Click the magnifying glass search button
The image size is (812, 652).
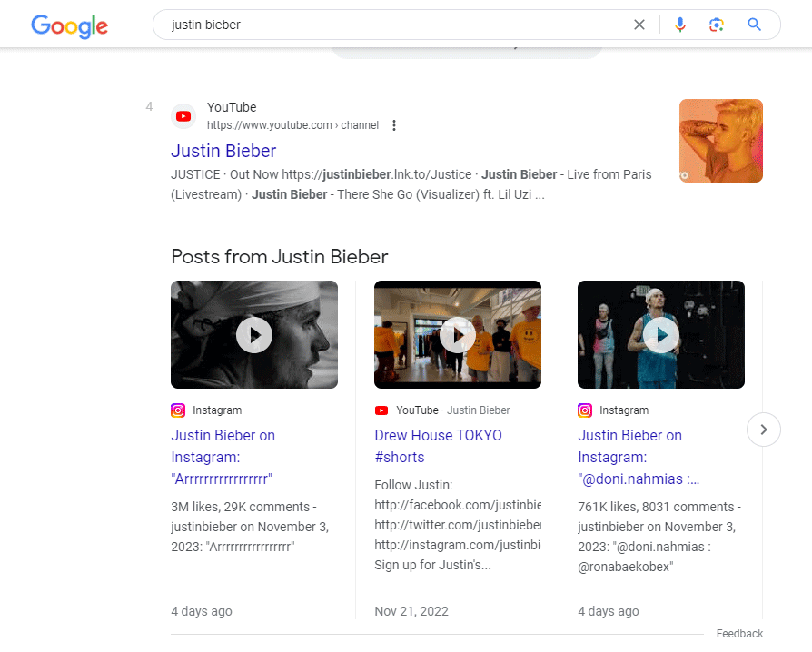click(x=754, y=25)
